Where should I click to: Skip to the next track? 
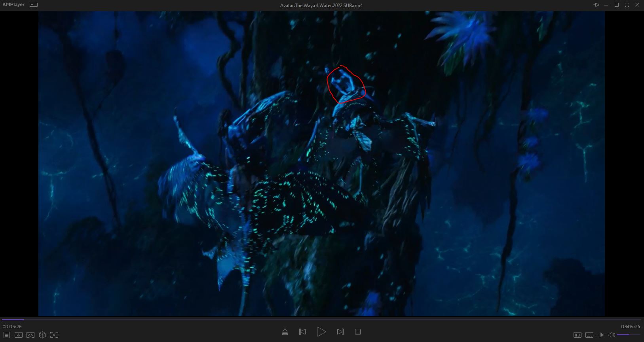340,332
